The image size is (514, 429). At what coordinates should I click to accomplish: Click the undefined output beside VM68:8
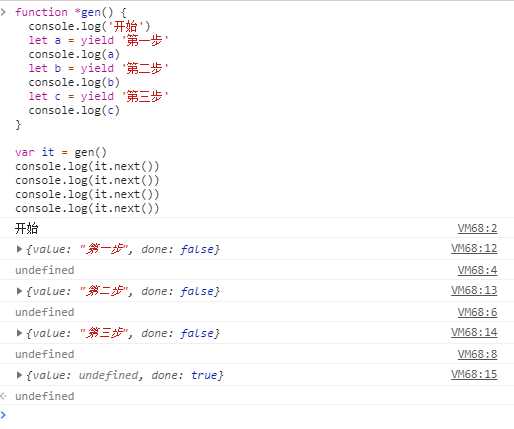[x=45, y=354]
